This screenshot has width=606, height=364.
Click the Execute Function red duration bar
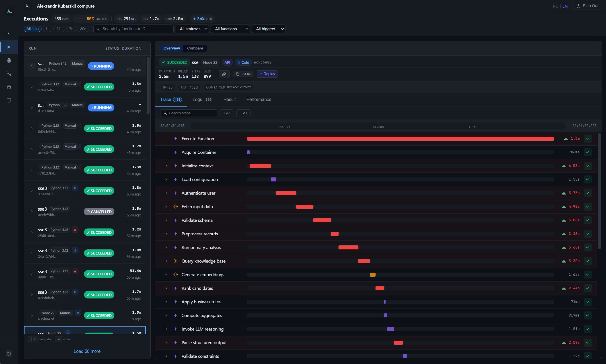400,139
